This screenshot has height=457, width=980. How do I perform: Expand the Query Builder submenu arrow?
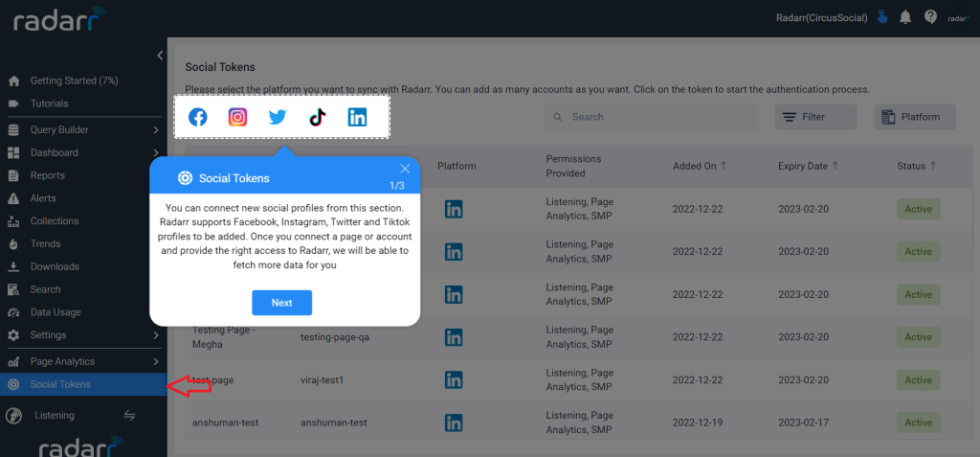point(156,130)
